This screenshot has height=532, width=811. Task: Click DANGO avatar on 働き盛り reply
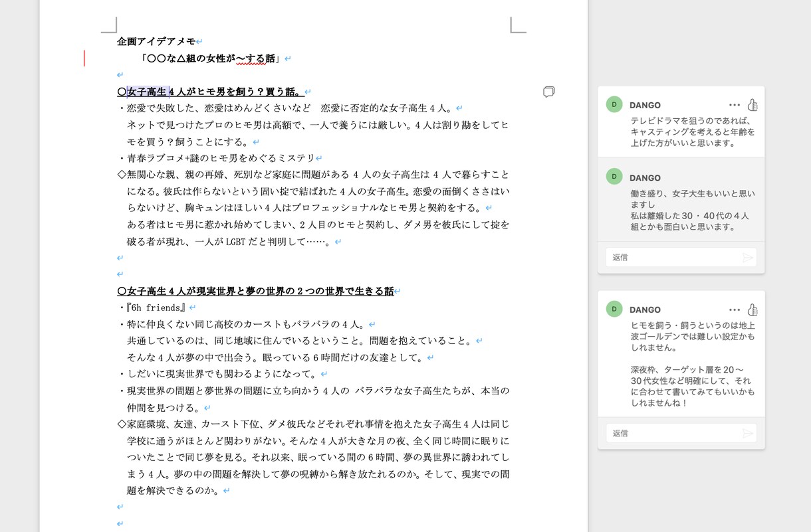[614, 176]
